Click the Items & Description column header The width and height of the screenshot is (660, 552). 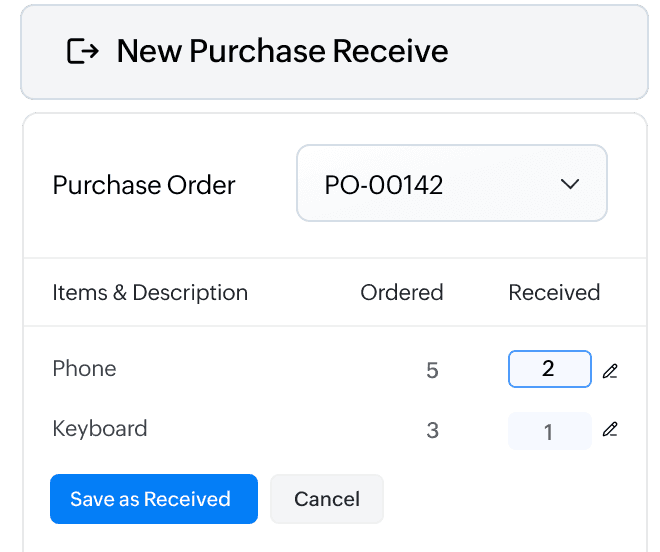tap(150, 293)
